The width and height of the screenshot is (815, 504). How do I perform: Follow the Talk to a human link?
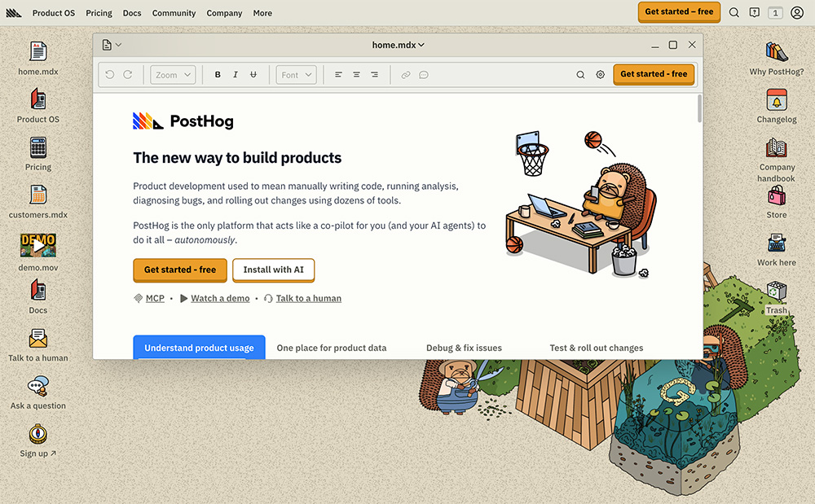click(x=308, y=299)
